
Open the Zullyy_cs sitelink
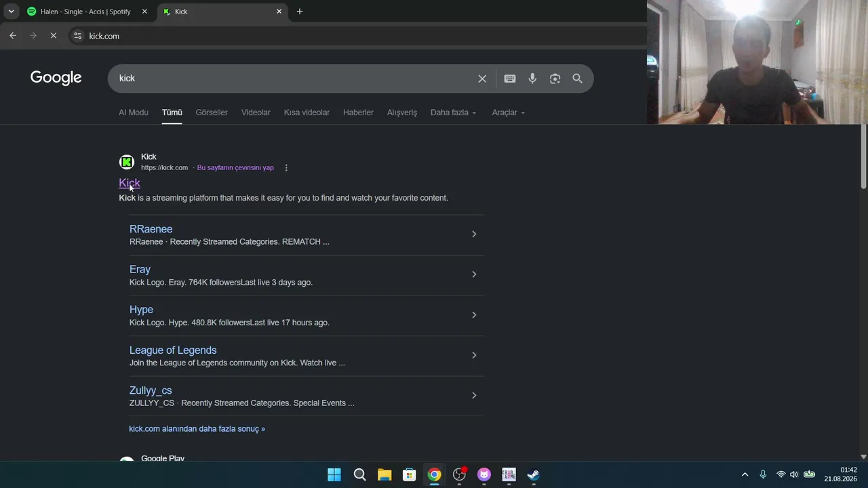pos(151,390)
